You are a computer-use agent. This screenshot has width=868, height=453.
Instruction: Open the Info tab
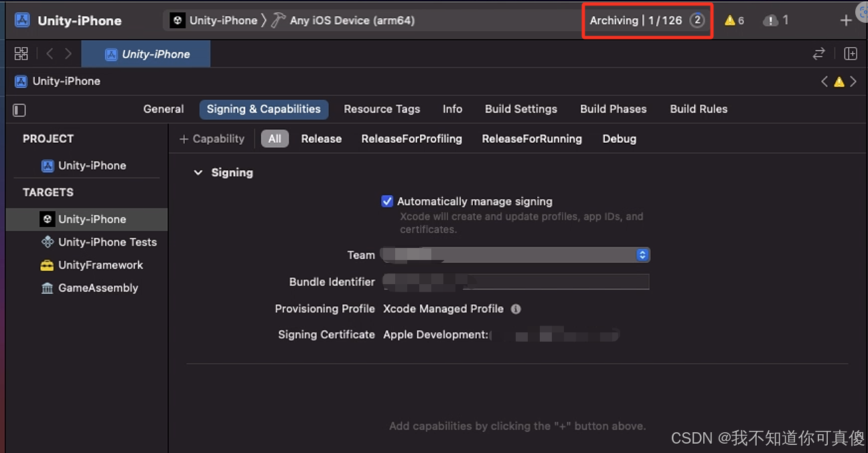pos(452,109)
